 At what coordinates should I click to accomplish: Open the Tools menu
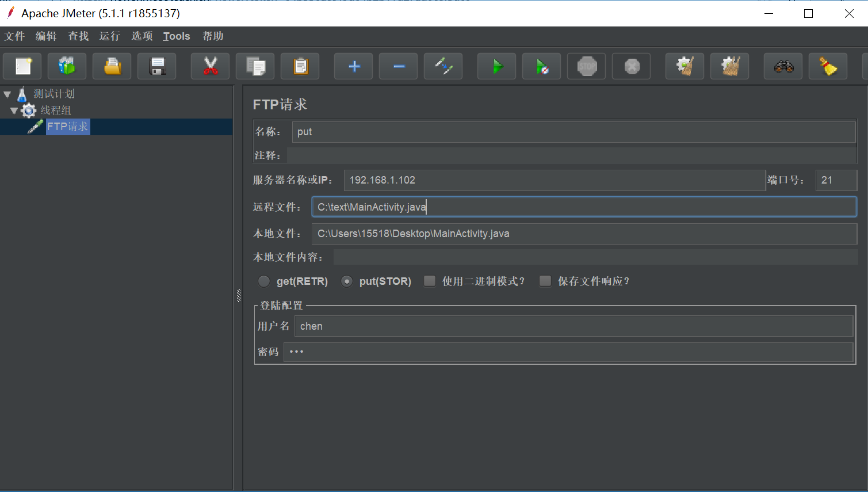[x=177, y=36]
